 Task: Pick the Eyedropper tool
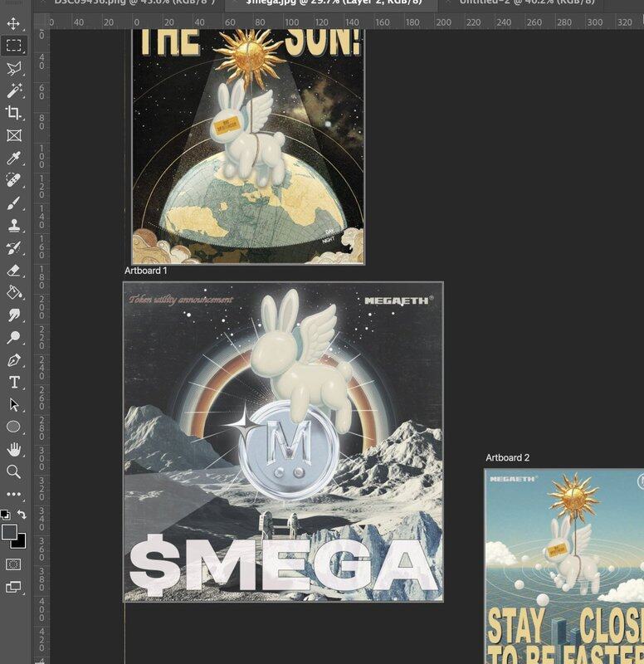click(13, 158)
